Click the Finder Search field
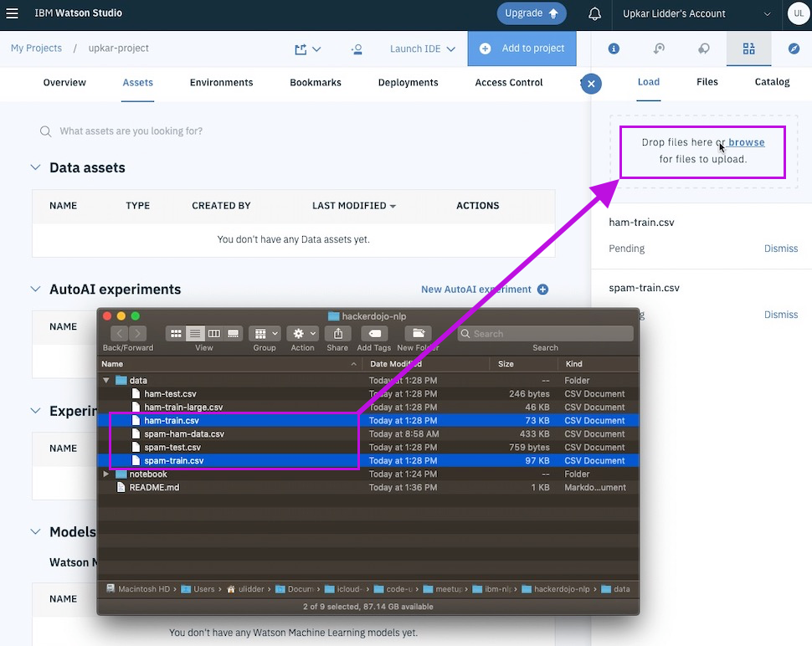812x646 pixels. click(x=545, y=334)
